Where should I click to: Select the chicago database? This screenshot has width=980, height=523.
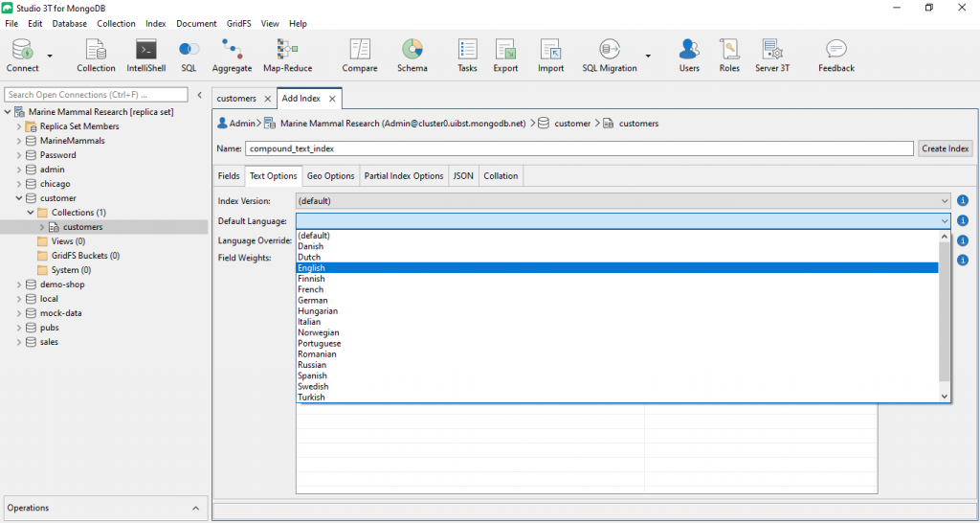55,184
